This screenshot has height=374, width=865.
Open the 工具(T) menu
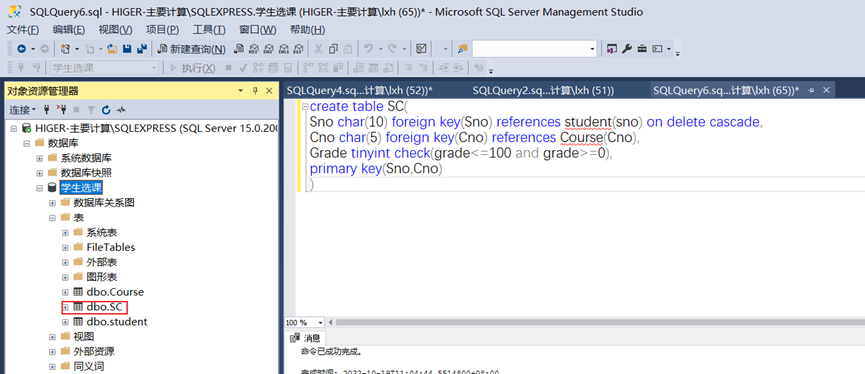tap(209, 30)
